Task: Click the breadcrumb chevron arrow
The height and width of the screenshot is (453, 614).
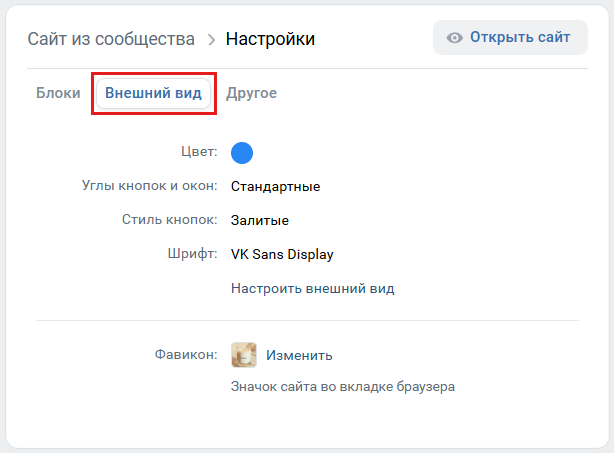Action: click(211, 40)
